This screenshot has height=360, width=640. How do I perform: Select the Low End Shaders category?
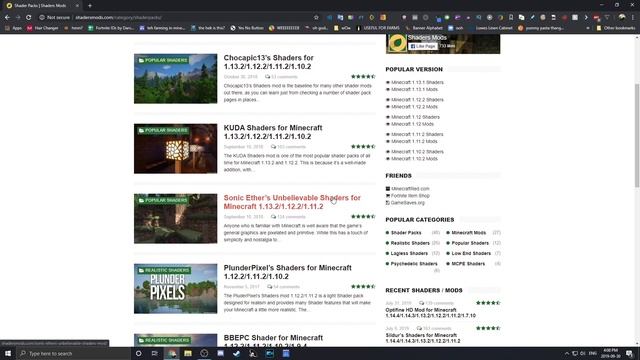[x=471, y=253]
